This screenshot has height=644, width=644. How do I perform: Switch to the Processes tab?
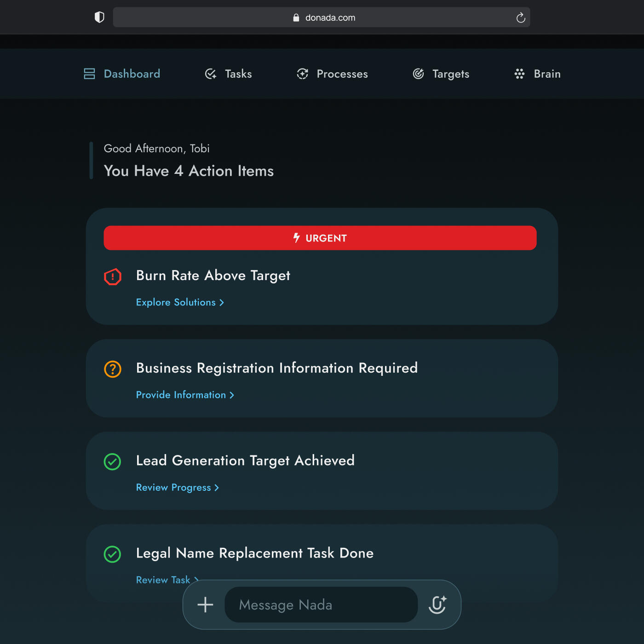click(x=342, y=74)
